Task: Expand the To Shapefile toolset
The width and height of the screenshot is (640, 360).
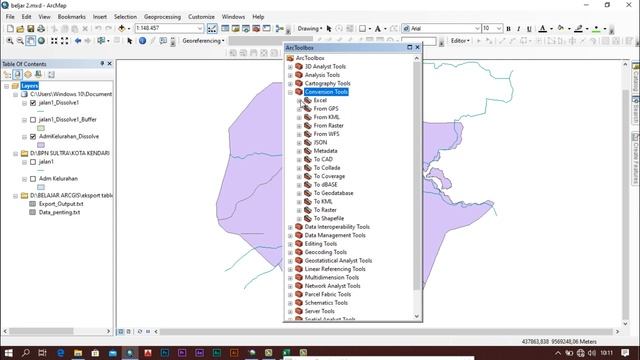Action: [299, 219]
